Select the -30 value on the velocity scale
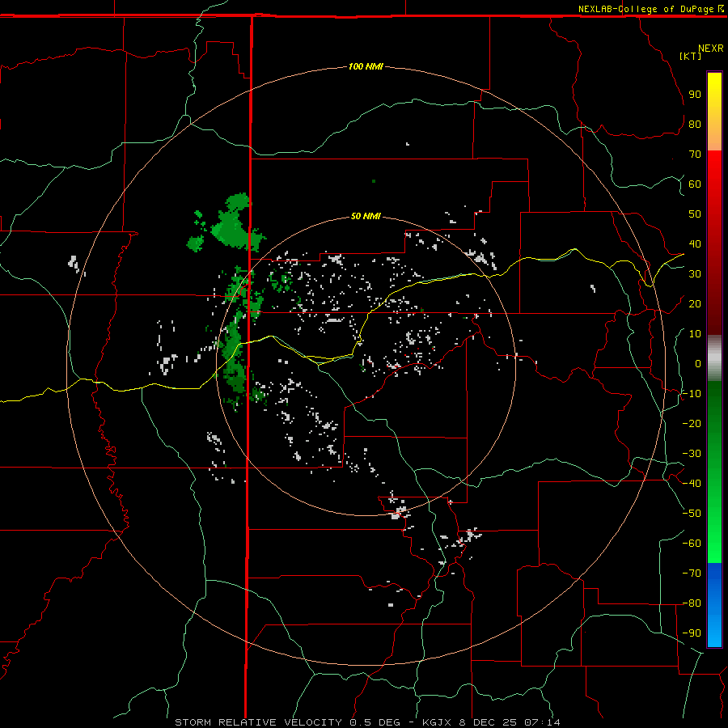The image size is (728, 728). pos(692,454)
